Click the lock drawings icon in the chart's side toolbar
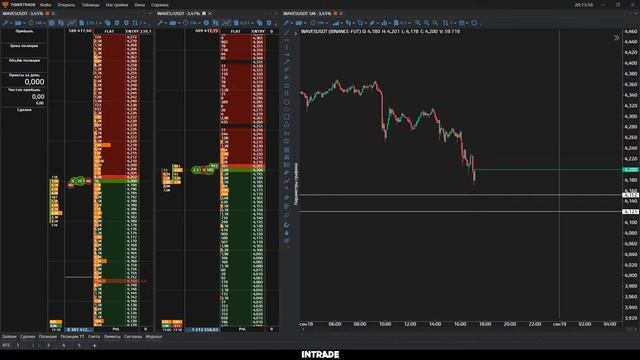The width and height of the screenshot is (640, 360). pos(287,233)
